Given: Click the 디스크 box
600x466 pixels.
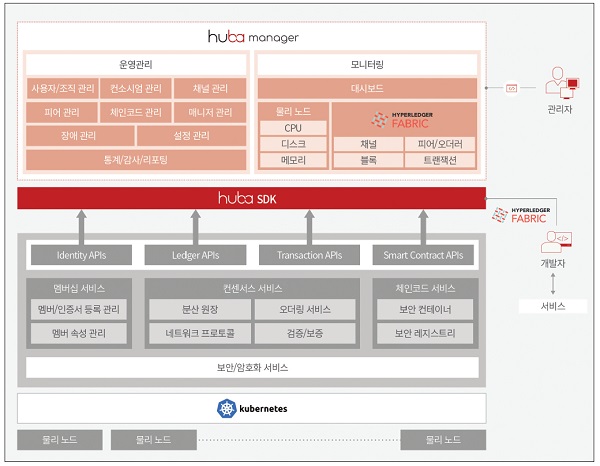Looking at the screenshot, I should coord(293,144).
